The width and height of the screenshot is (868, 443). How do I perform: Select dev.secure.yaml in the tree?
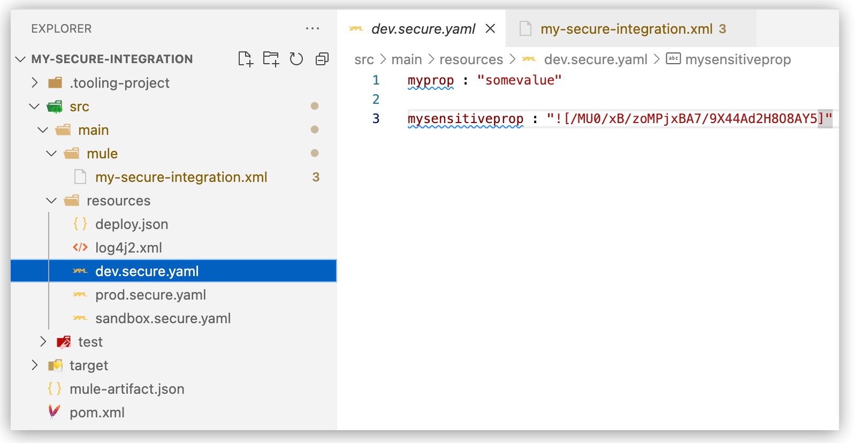point(173,271)
